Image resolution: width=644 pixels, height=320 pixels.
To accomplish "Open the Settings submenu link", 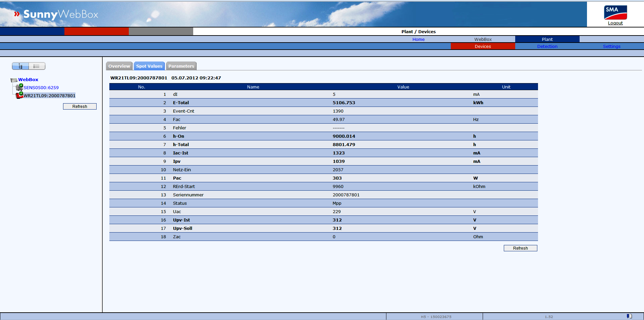I will click(612, 46).
